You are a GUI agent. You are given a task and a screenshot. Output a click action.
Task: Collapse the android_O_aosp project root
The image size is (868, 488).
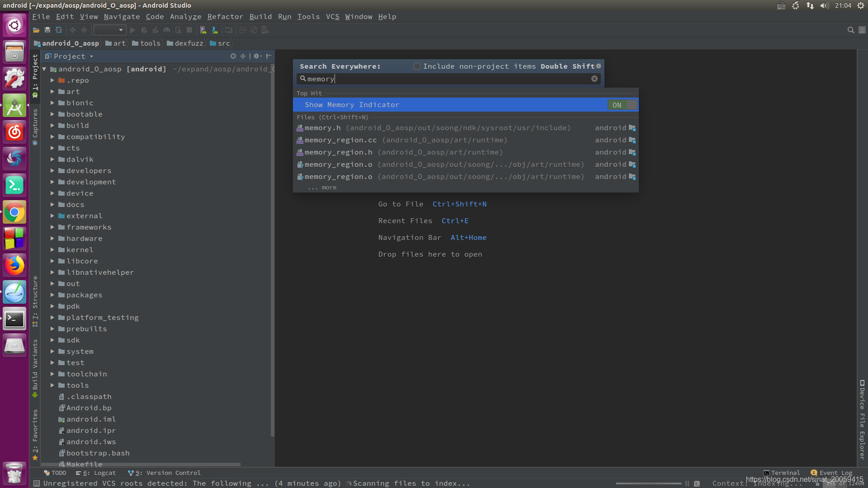[x=44, y=69]
